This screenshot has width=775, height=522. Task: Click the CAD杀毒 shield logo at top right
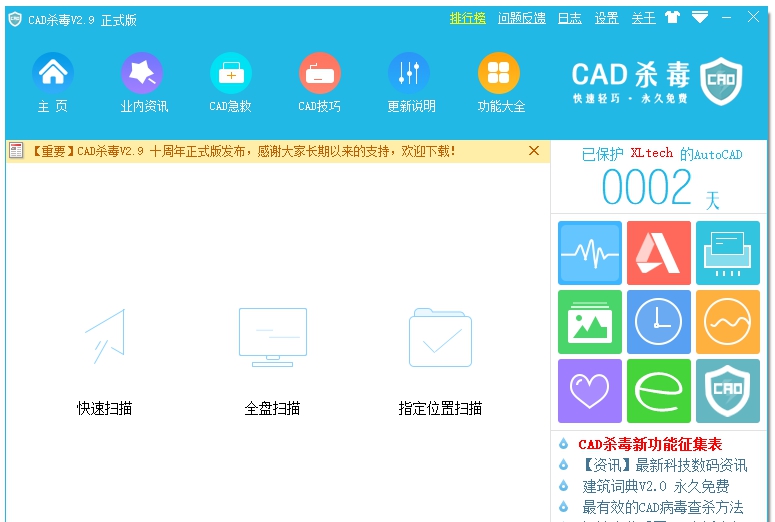point(721,81)
